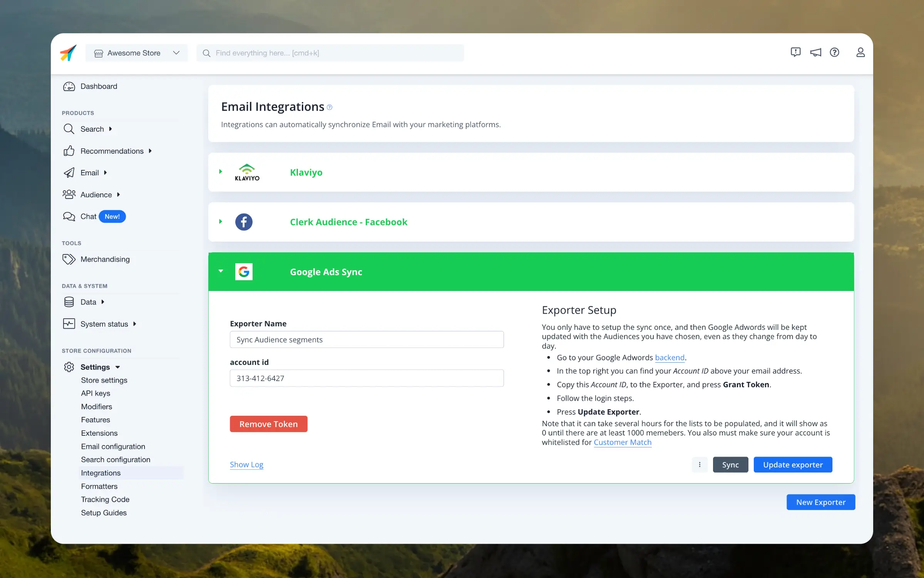Click the Recommendations icon

(x=69, y=151)
